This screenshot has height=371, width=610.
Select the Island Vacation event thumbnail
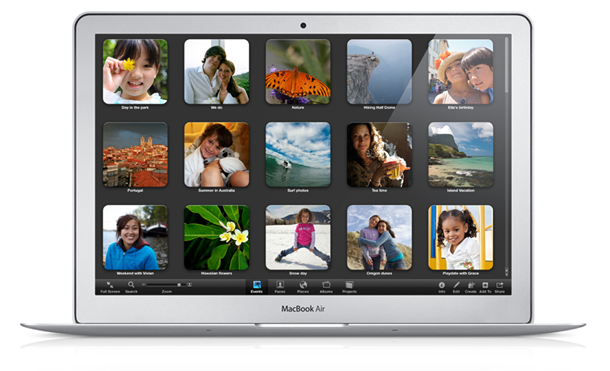tap(461, 155)
